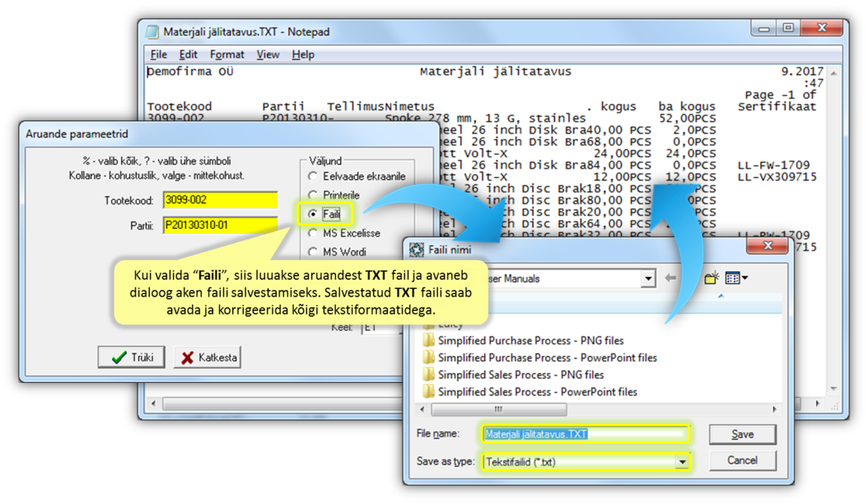Open the view menu icon dropdown

[x=736, y=278]
